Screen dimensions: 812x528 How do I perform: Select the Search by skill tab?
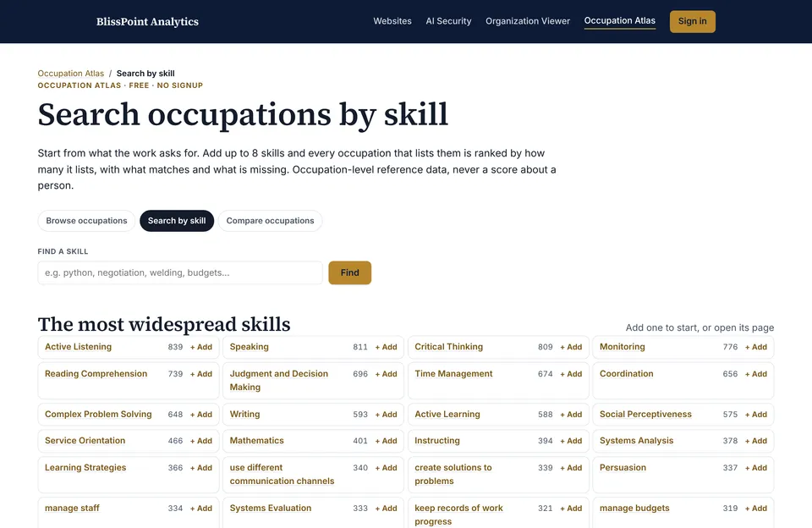coord(177,221)
